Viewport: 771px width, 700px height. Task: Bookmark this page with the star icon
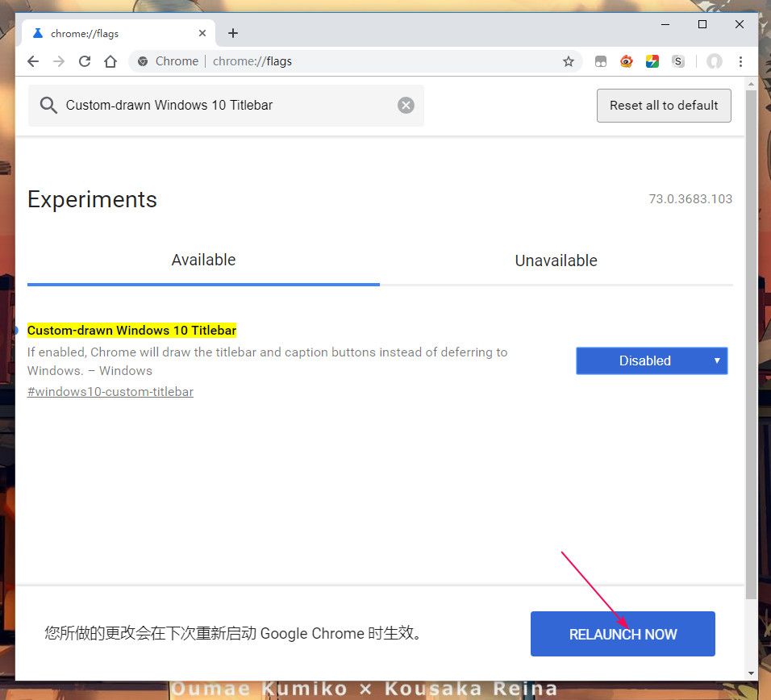(x=569, y=61)
